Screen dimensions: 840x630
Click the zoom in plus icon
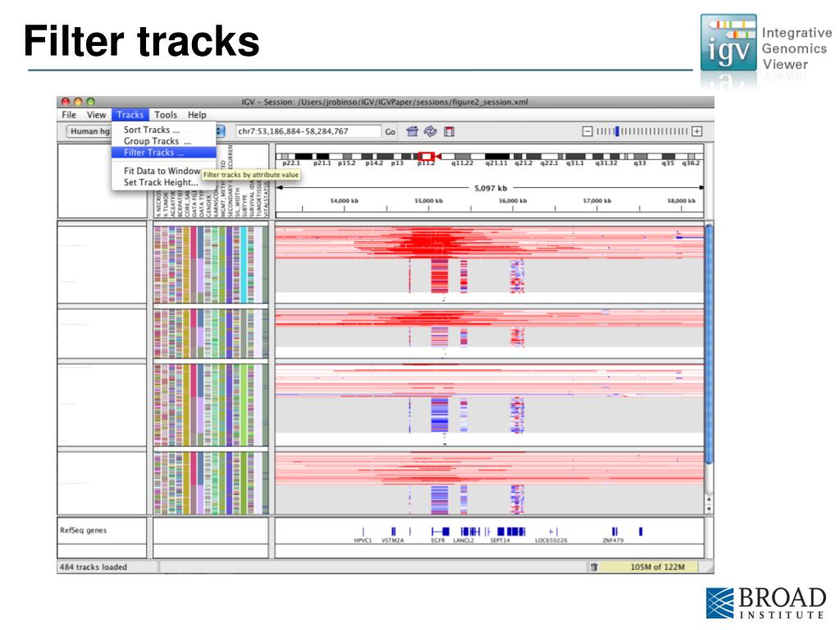697,131
